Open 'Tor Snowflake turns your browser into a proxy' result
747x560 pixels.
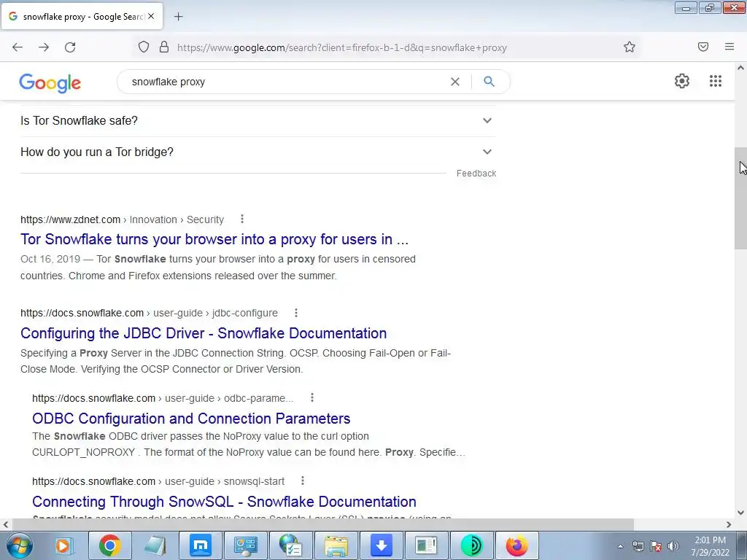pos(214,239)
